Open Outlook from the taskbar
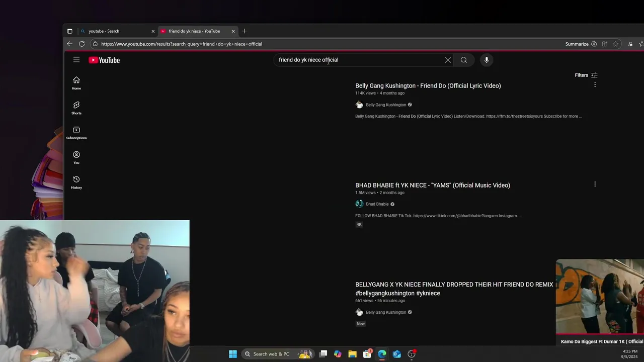This screenshot has width=644, height=362. pyautogui.click(x=396, y=354)
